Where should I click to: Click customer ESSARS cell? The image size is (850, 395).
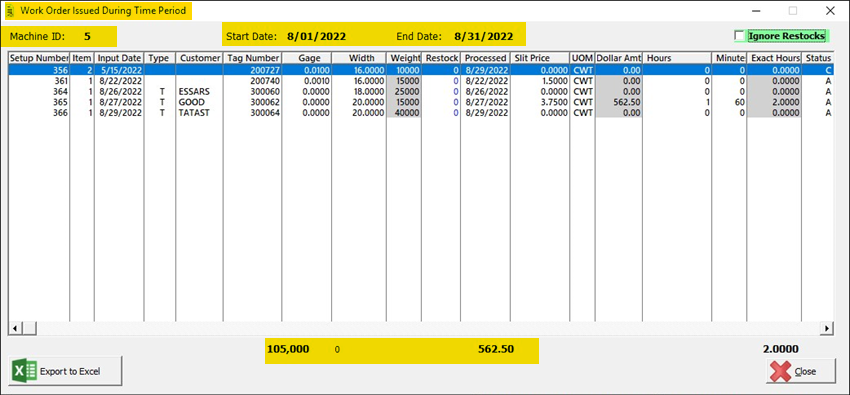(x=199, y=92)
